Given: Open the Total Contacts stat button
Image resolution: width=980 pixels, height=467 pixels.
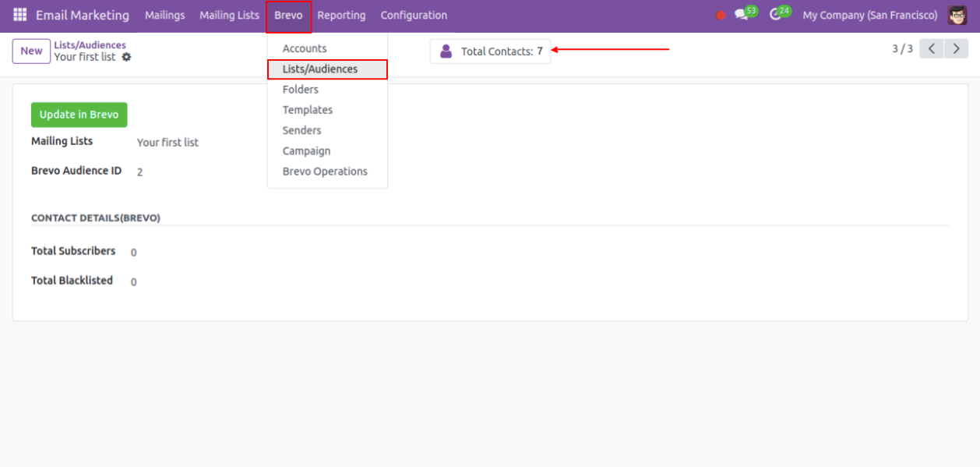Looking at the screenshot, I should [490, 51].
